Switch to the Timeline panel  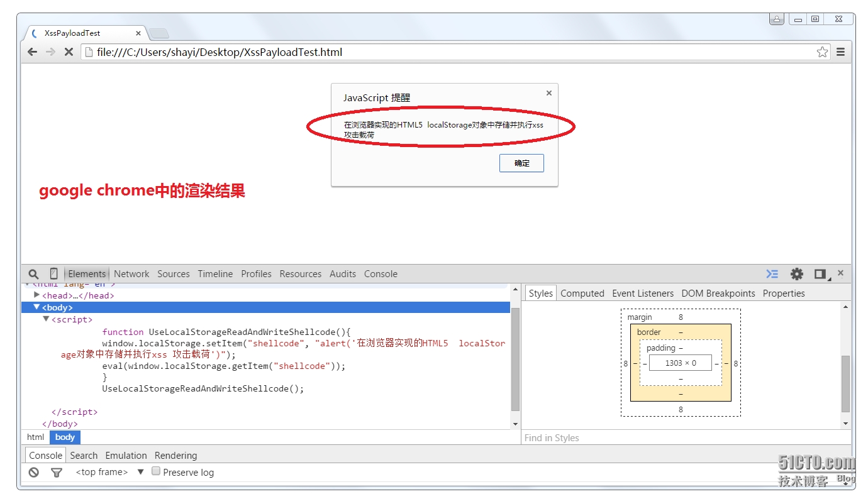point(215,274)
